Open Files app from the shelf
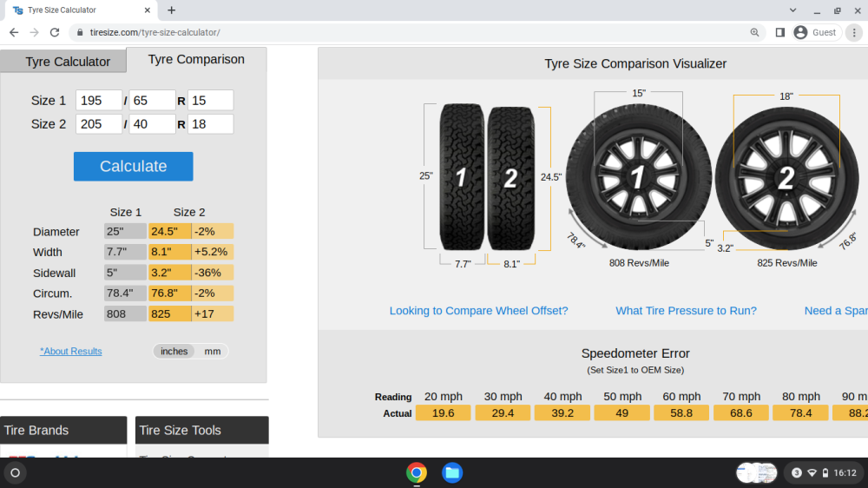 click(x=452, y=473)
